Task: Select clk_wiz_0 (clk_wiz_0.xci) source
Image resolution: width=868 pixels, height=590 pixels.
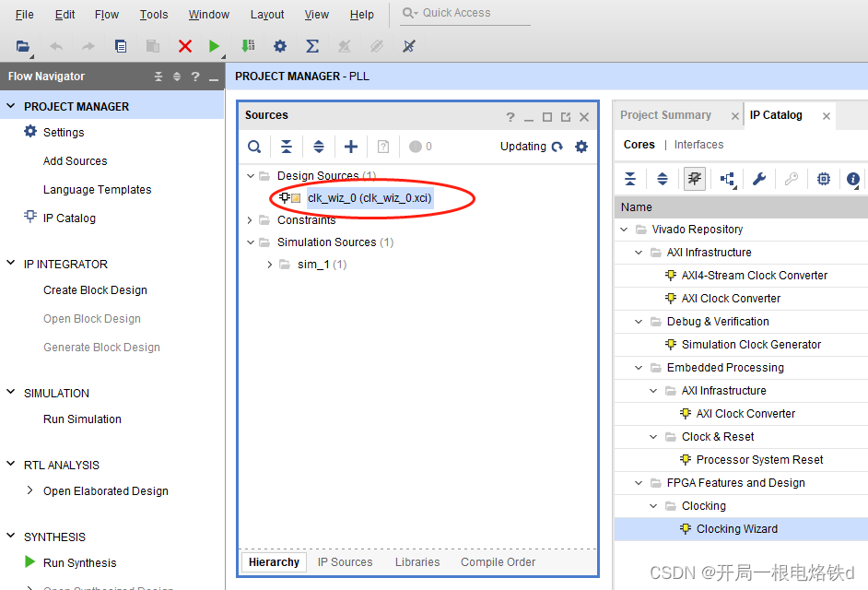Action: (369, 198)
